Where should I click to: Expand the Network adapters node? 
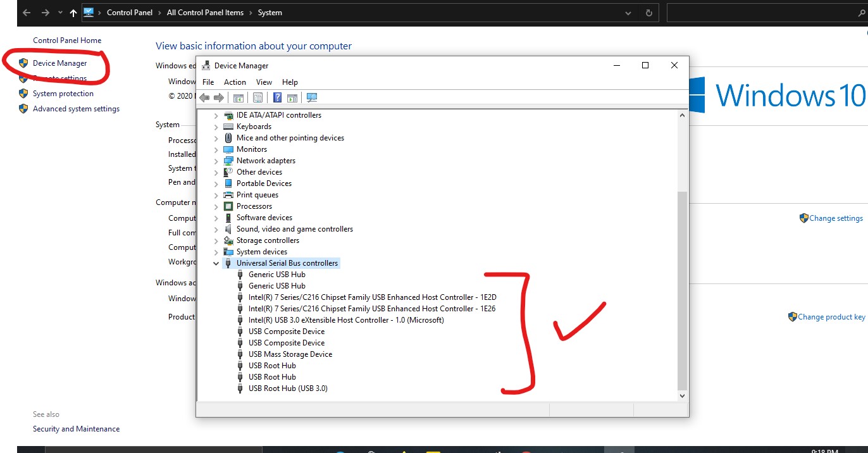point(216,161)
